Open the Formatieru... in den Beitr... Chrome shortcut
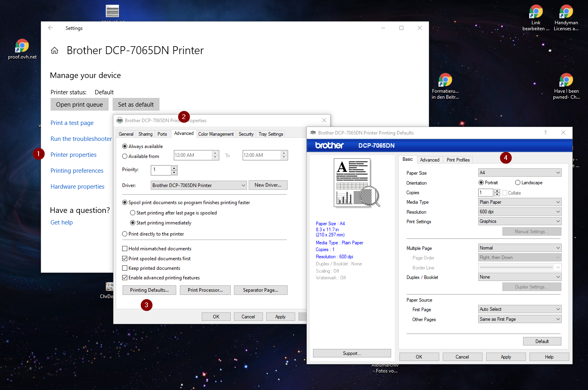Viewport: 588px width, 390px height. coord(445,86)
